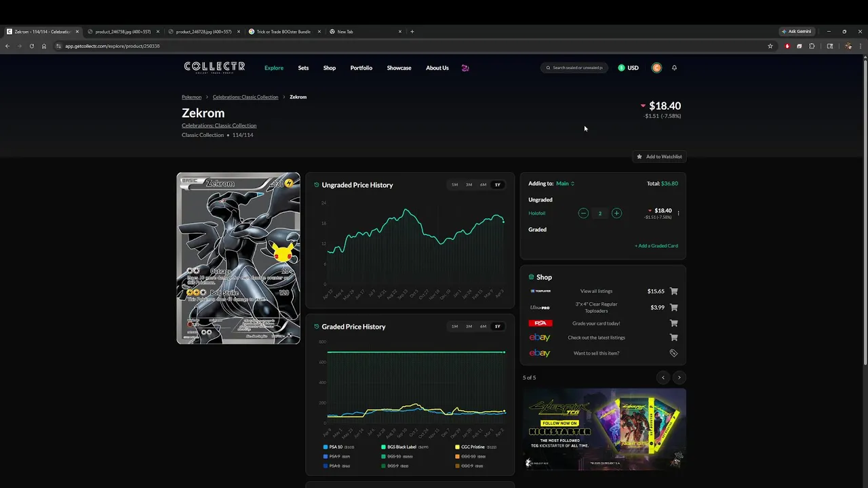Viewport: 868px width, 488px height.
Task: Switch to Trick or Trade BOOster Bundle tab
Action: (x=283, y=32)
